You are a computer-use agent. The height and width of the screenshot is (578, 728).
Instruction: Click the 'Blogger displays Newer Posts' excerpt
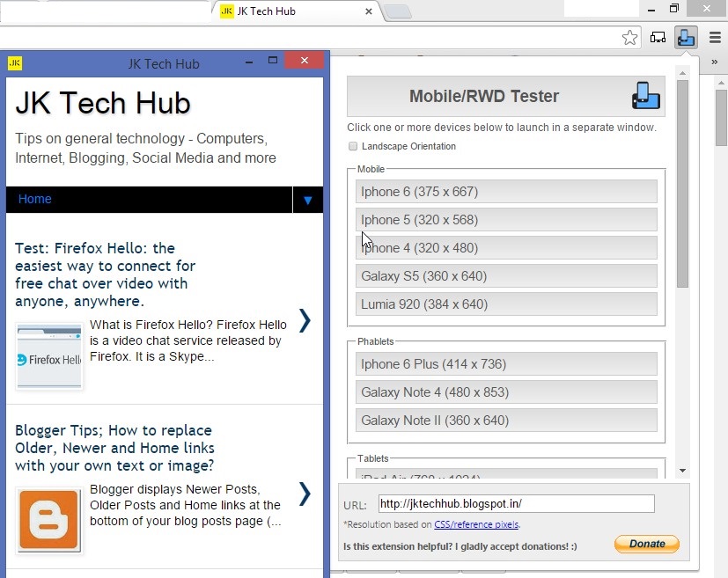tap(185, 505)
